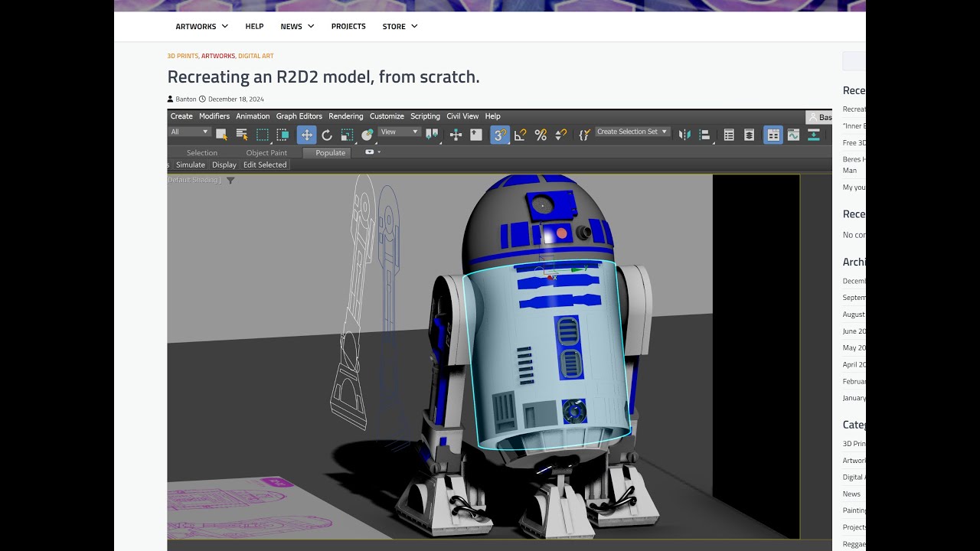Click Default Shading viewport label
Image resolution: width=980 pixels, height=551 pixels.
194,180
